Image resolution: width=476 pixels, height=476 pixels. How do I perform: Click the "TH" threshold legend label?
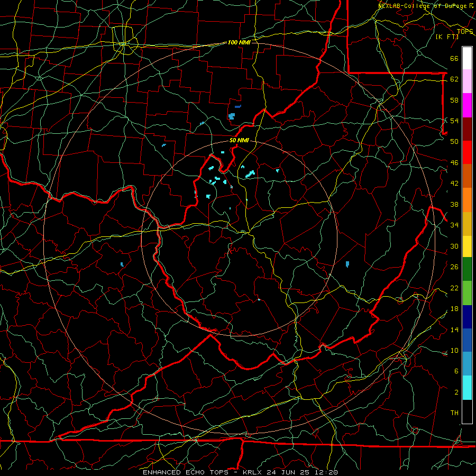point(454,413)
